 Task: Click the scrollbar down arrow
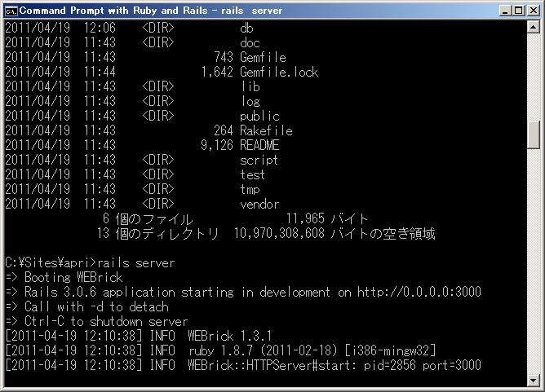[534, 381]
